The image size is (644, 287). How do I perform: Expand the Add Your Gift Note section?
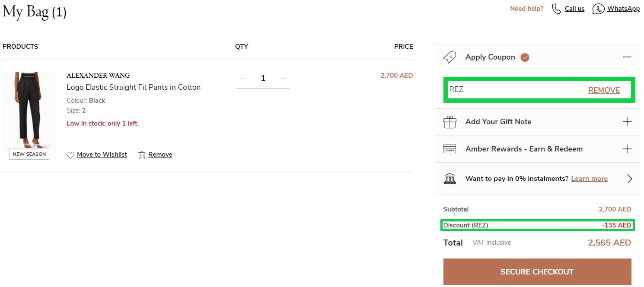pyautogui.click(x=627, y=122)
